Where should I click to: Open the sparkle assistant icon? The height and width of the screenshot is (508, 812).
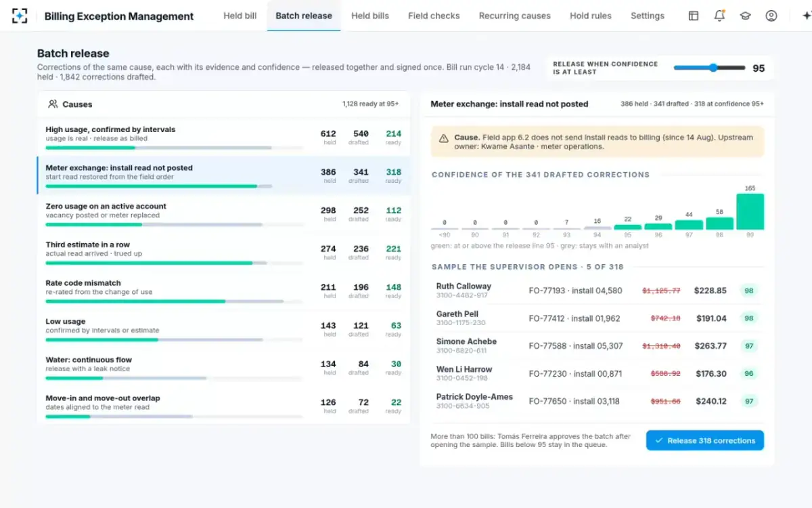805,16
